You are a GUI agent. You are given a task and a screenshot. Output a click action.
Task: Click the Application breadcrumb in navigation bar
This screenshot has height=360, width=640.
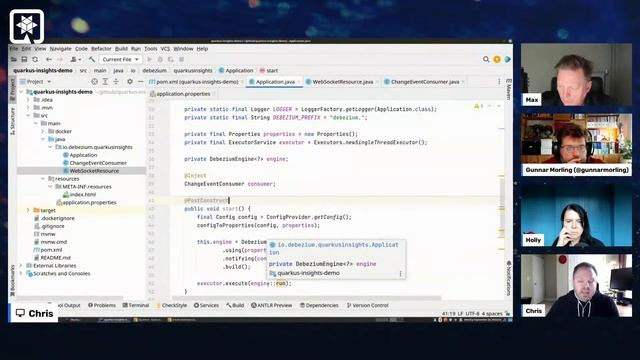click(x=236, y=71)
